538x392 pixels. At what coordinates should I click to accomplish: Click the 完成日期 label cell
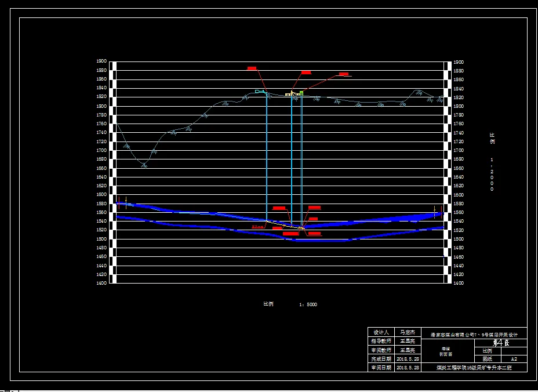coord(381,359)
